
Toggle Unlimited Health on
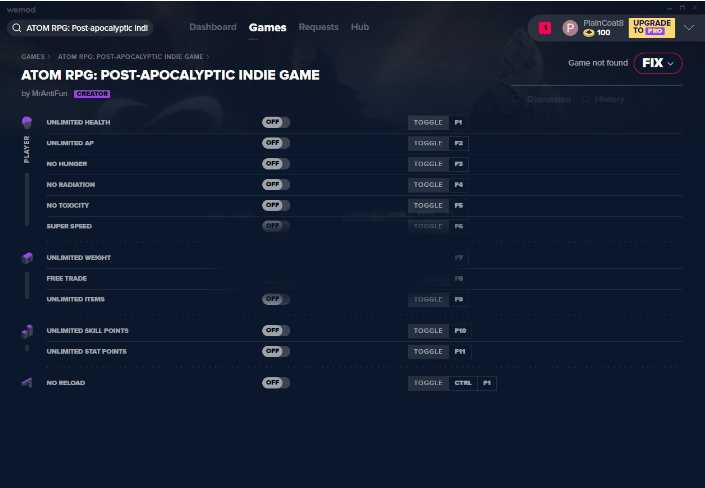(276, 122)
